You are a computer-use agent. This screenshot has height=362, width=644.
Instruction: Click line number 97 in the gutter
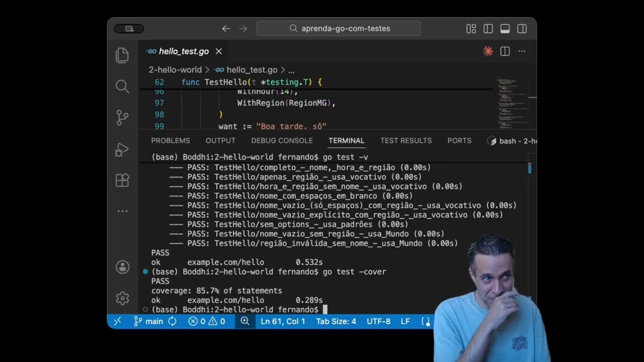coord(159,103)
